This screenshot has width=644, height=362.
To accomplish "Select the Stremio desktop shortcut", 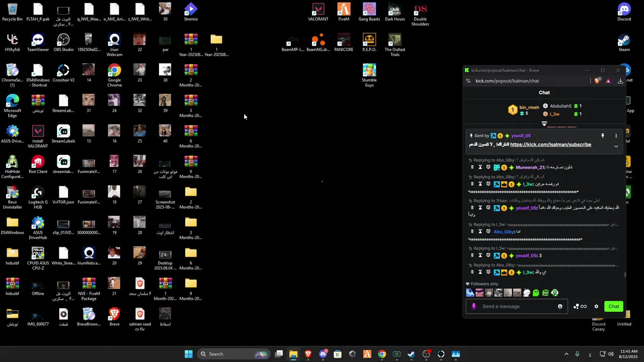I will pos(191,12).
